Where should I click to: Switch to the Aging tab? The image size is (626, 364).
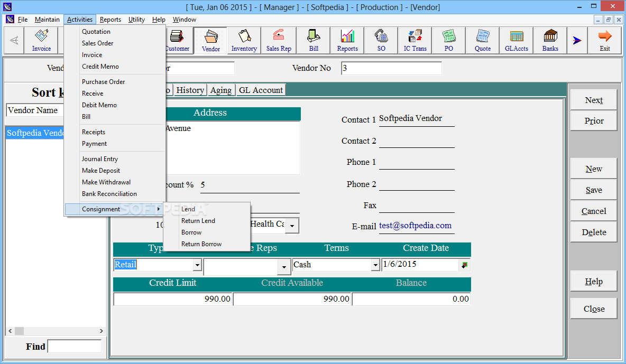tap(221, 90)
